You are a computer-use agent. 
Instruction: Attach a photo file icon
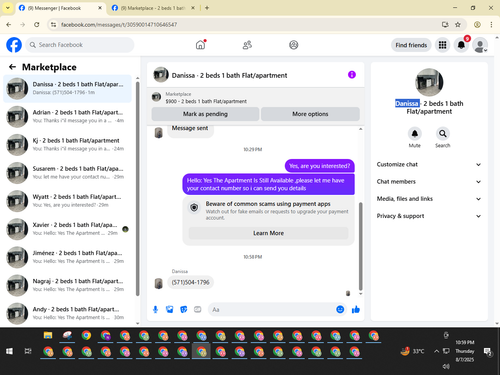click(x=170, y=310)
